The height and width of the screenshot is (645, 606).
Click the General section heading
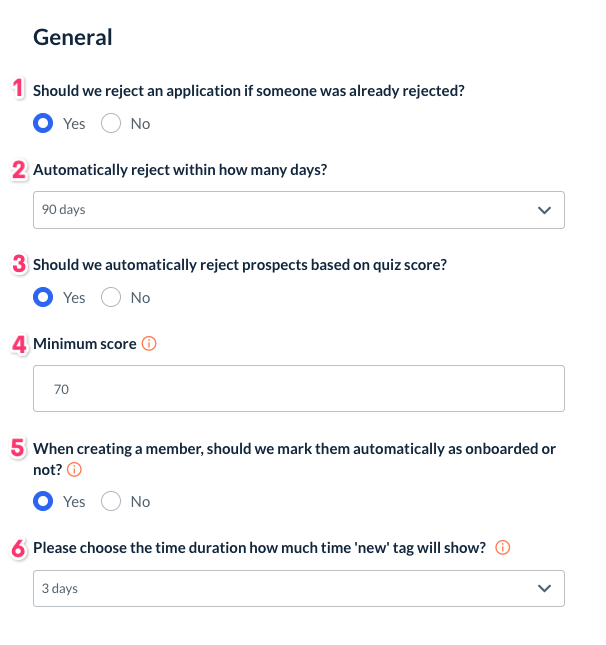pos(73,37)
